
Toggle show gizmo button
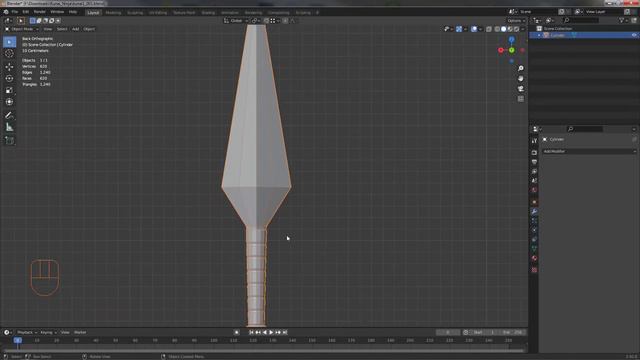click(x=459, y=29)
